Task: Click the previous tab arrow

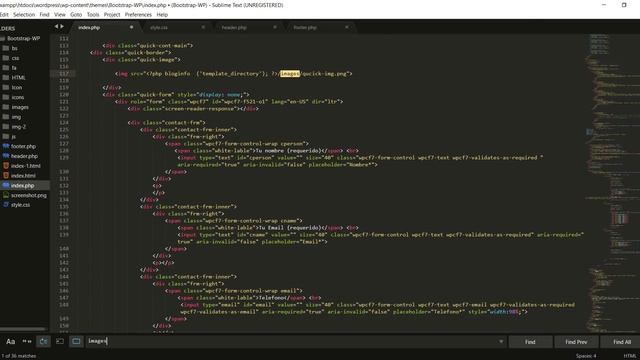Action: [x=56, y=27]
